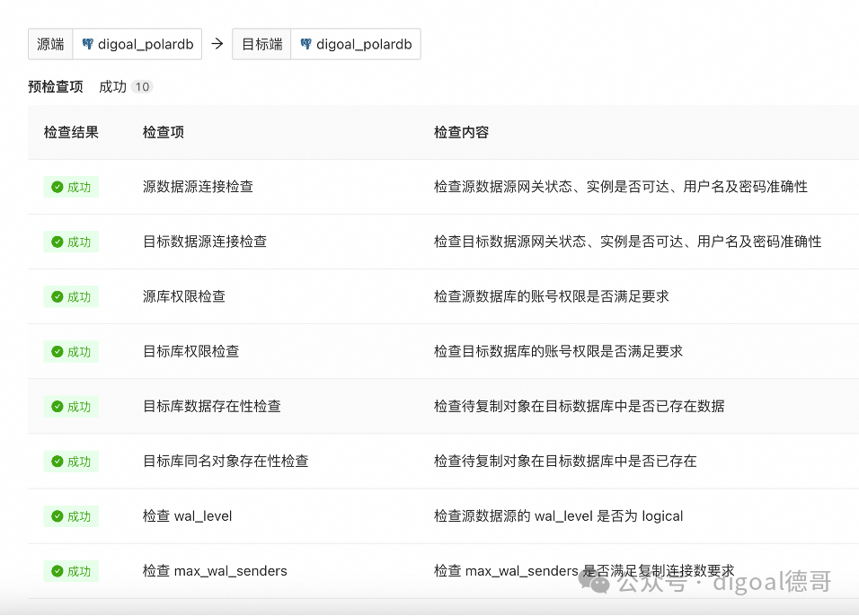Click the 目标库权限检查 check item
Image resolution: width=859 pixels, height=616 pixels.
[191, 351]
